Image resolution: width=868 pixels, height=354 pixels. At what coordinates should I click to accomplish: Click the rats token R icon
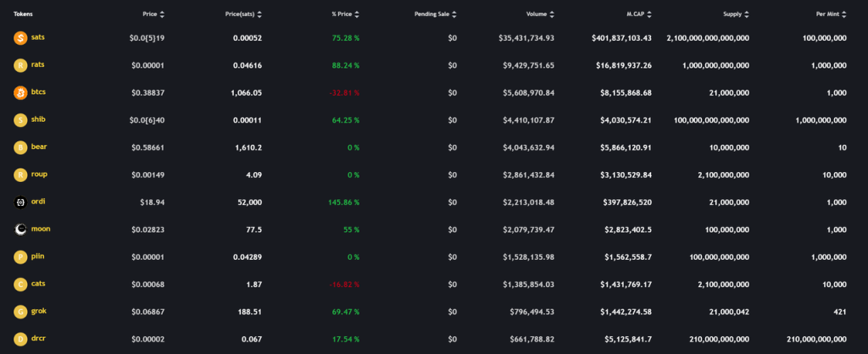pos(20,65)
